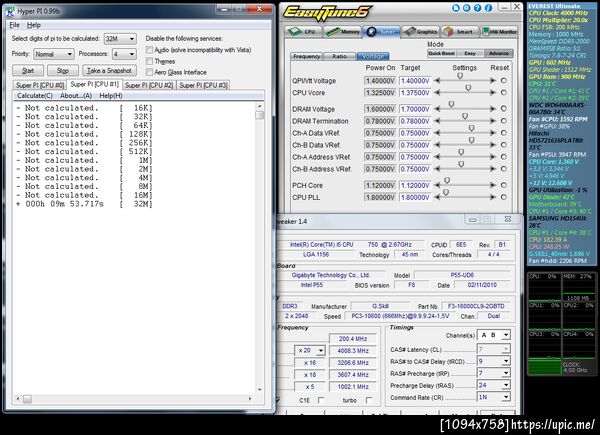Increase DRAM Voltage with right arrow
This screenshot has width=600, height=435.
[x=493, y=109]
